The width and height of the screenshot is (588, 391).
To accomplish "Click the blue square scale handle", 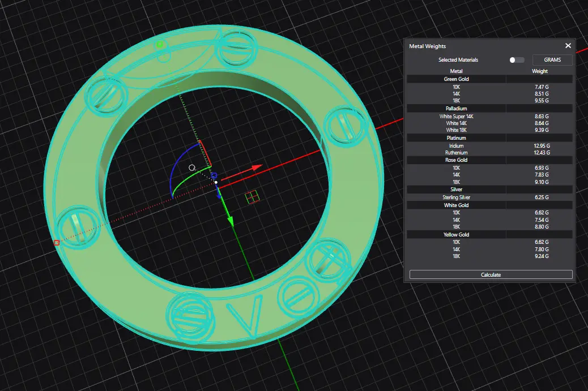I will coord(214,175).
